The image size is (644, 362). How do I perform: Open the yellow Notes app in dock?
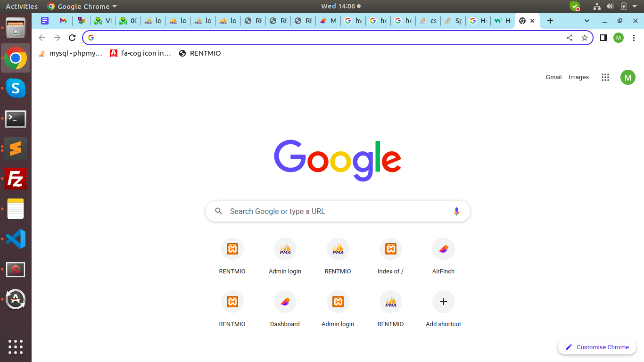pos(16,209)
